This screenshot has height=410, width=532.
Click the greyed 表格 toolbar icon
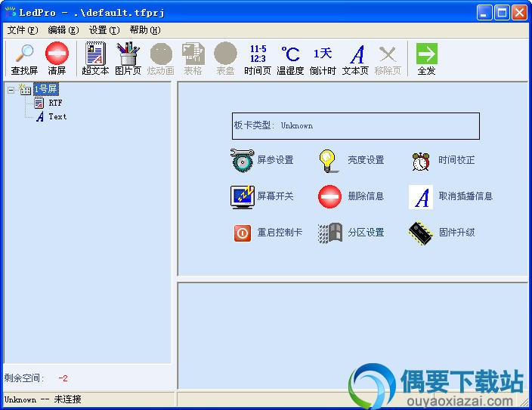(193, 54)
